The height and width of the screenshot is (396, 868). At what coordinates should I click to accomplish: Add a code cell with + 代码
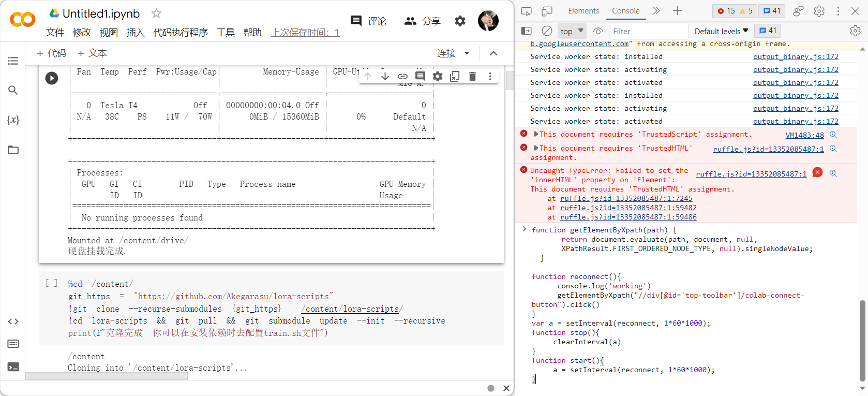click(52, 53)
